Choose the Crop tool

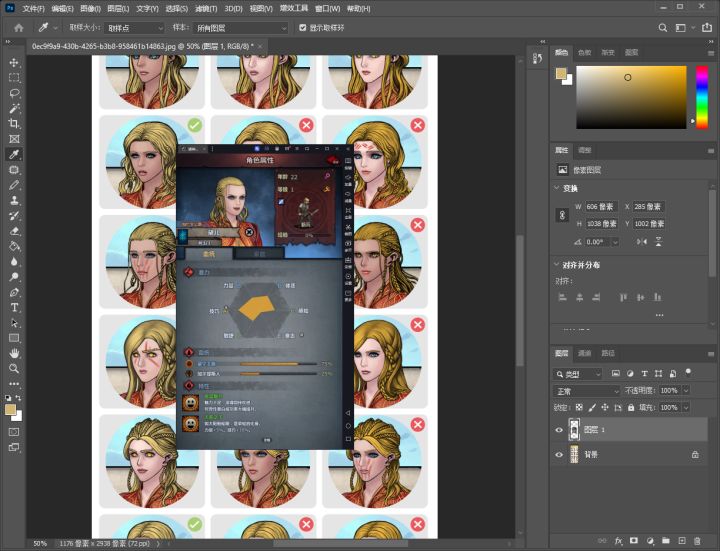pyautogui.click(x=14, y=124)
